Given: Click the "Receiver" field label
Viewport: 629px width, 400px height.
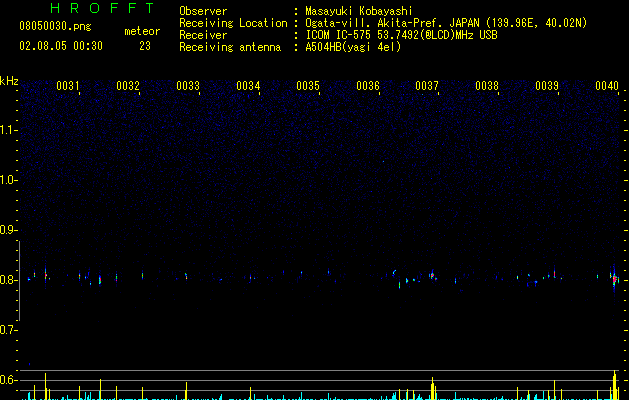Looking at the screenshot, I should tap(203, 35).
